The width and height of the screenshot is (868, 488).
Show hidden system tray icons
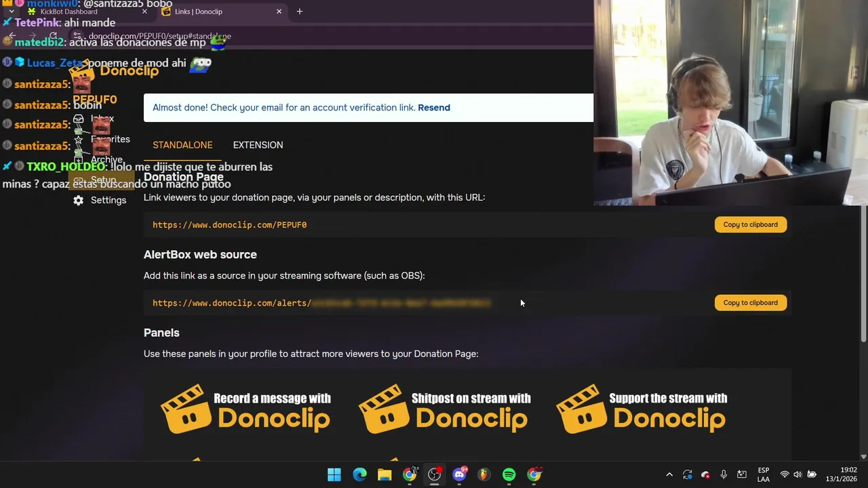pos(669,474)
